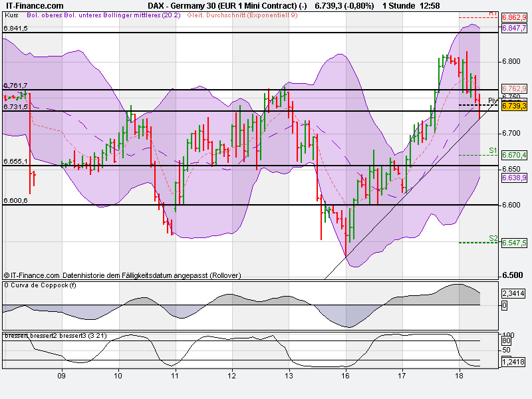Click the purple 6.638,9 lower Bollinger price tag
The height and width of the screenshot is (399, 532).
coord(514,178)
